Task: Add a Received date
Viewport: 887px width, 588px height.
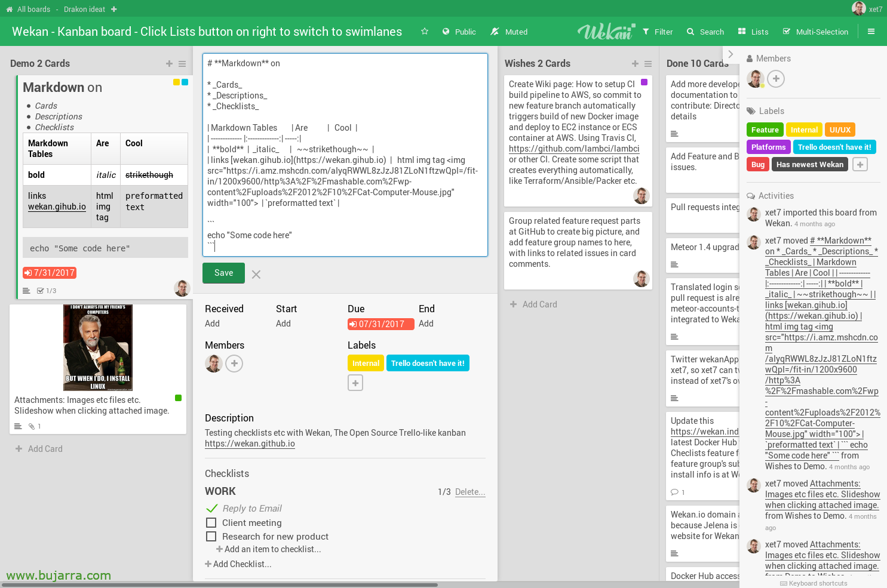Action: [x=212, y=324]
